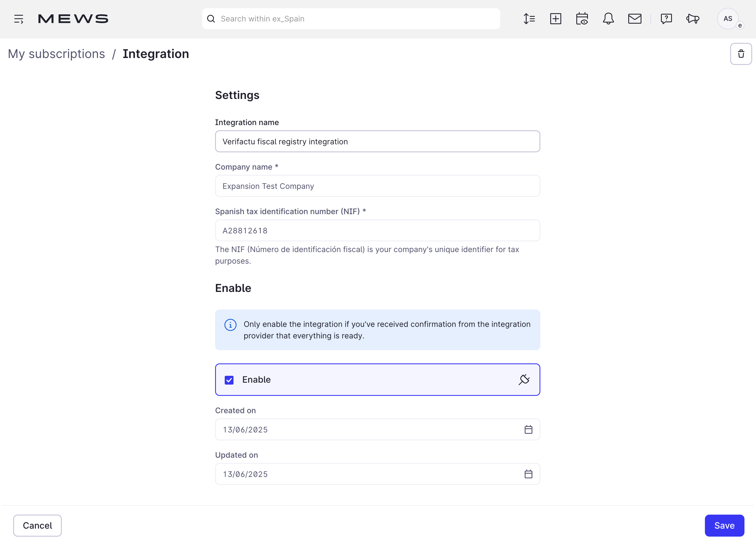Click the Integration breadcrumb title

point(156,54)
